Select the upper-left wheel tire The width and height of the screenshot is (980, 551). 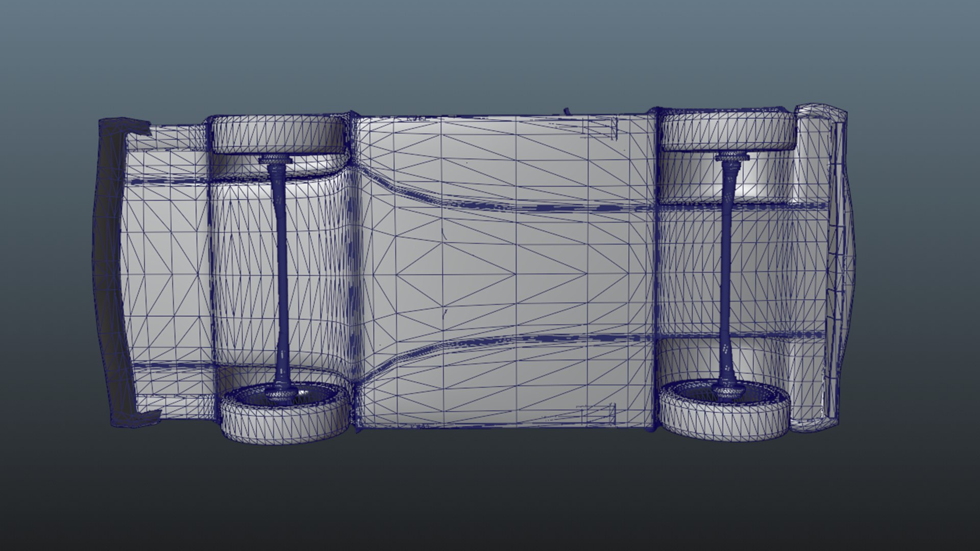tap(278, 134)
